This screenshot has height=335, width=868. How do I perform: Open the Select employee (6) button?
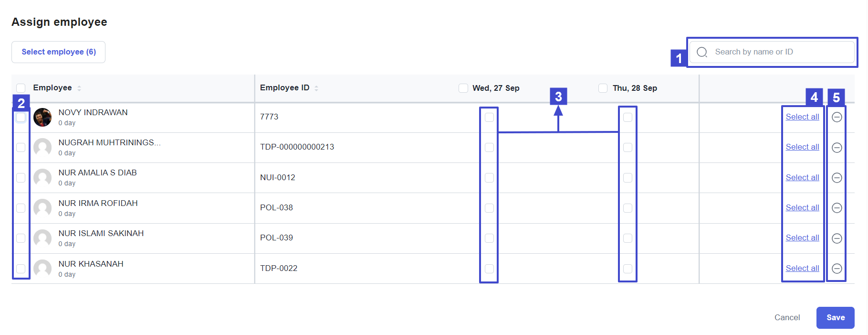(x=58, y=52)
